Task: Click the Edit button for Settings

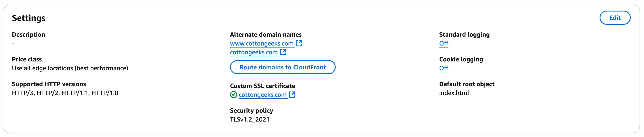Action: click(615, 18)
